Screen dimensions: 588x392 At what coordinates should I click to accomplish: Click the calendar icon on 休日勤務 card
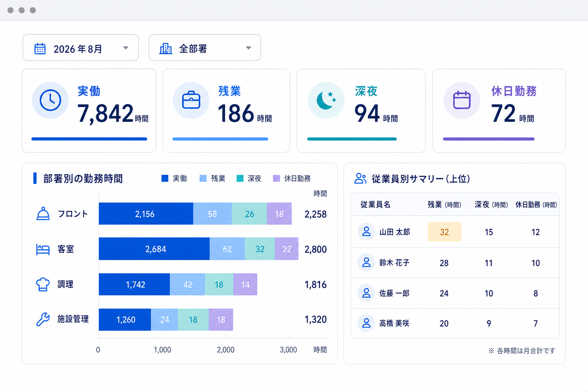462,100
